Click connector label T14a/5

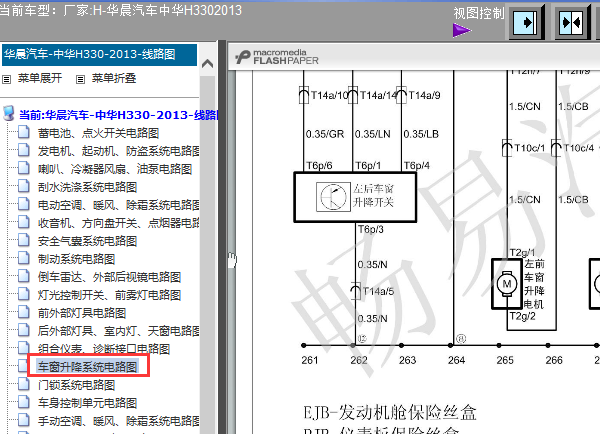point(378,291)
